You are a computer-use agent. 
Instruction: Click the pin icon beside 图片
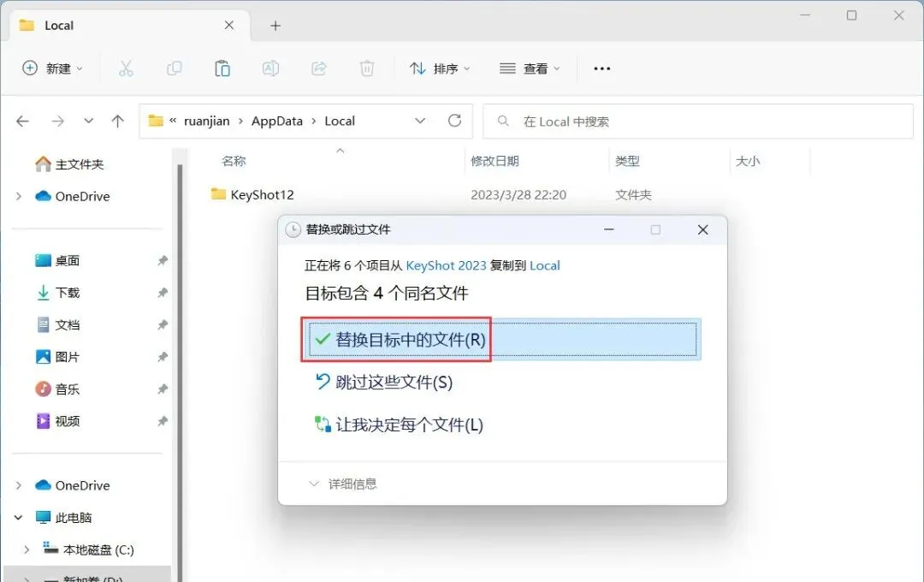(x=163, y=357)
